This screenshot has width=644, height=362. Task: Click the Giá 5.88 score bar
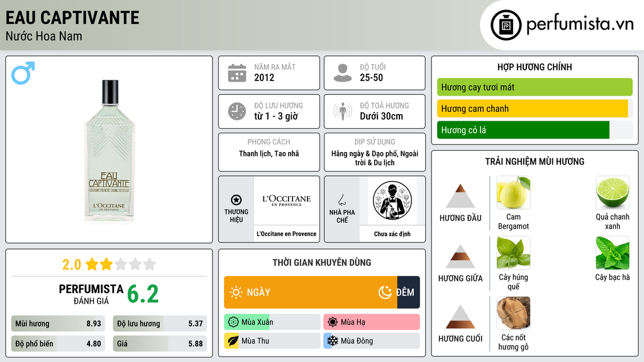click(x=160, y=344)
